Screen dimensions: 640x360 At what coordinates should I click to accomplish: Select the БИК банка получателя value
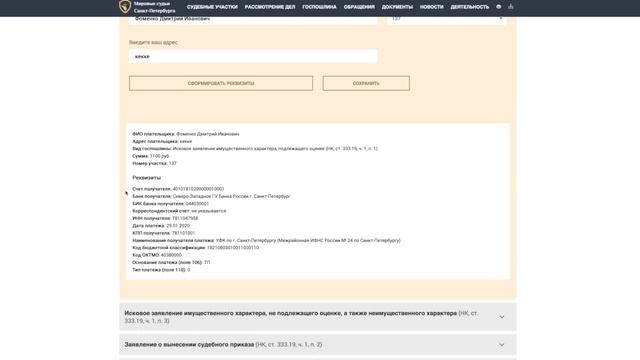pyautogui.click(x=197, y=204)
